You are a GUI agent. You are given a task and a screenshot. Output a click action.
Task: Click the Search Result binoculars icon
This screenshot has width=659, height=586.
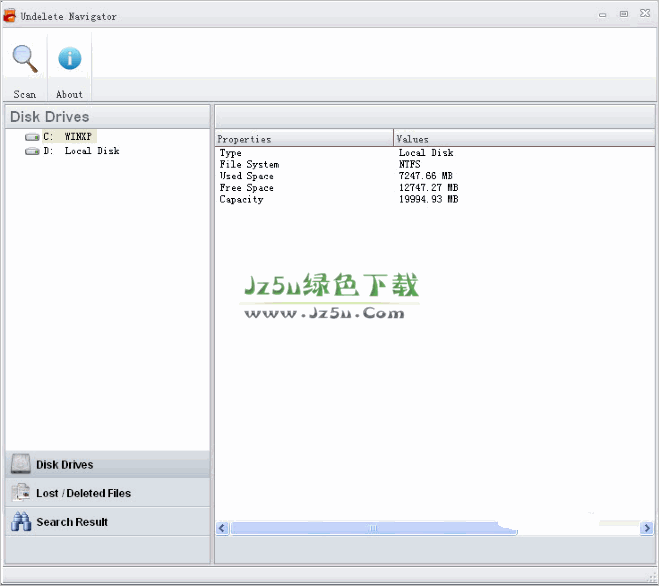(x=20, y=522)
